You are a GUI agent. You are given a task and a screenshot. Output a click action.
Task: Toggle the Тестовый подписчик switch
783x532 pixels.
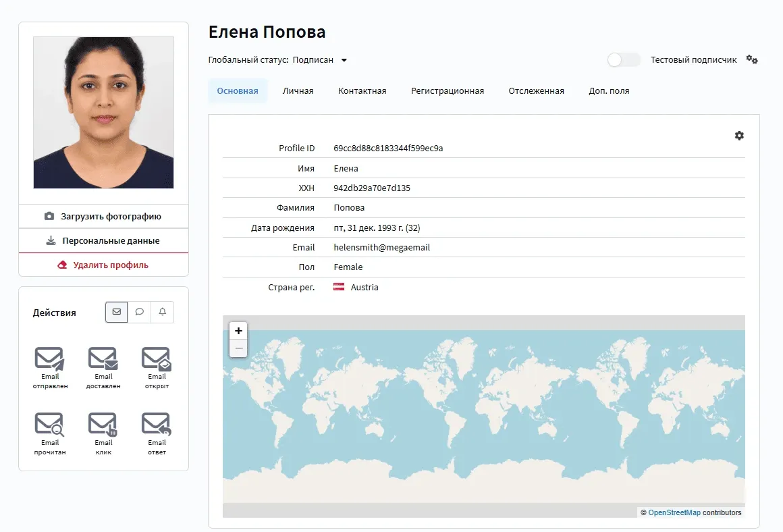pyautogui.click(x=624, y=60)
